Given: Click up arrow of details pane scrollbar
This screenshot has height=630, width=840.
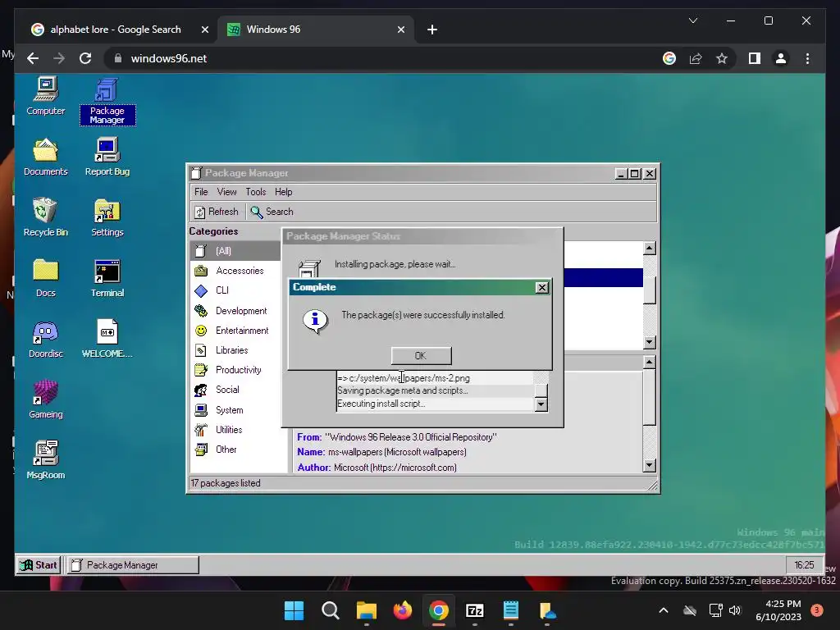Looking at the screenshot, I should click(650, 362).
